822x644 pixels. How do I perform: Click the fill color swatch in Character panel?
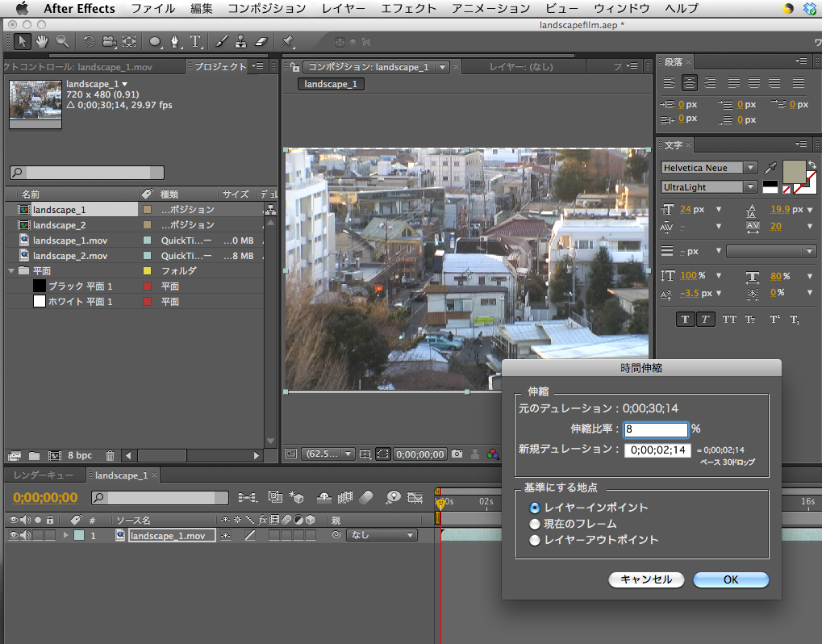794,172
